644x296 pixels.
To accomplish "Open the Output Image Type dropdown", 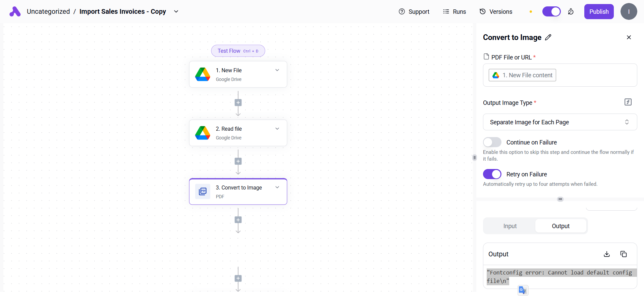I will point(560,122).
